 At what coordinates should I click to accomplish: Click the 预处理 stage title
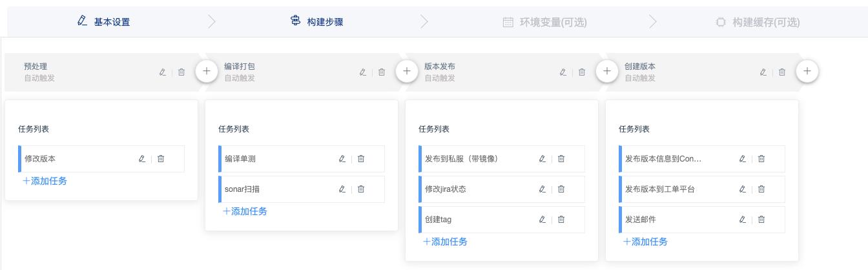tap(36, 67)
